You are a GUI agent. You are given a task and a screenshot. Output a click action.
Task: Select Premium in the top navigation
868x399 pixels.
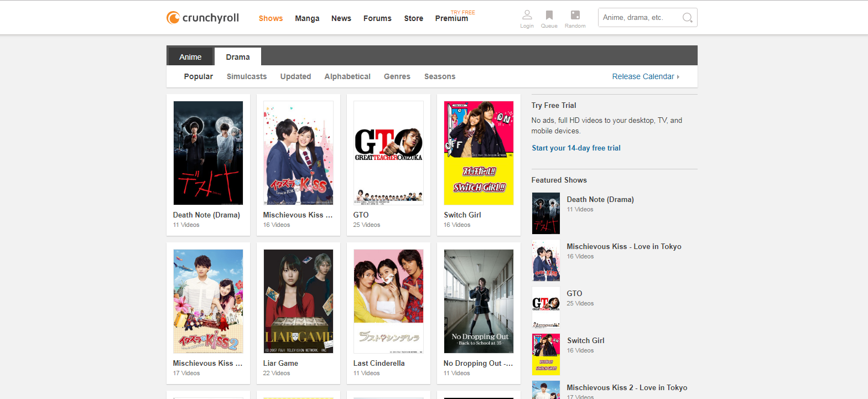coord(451,18)
